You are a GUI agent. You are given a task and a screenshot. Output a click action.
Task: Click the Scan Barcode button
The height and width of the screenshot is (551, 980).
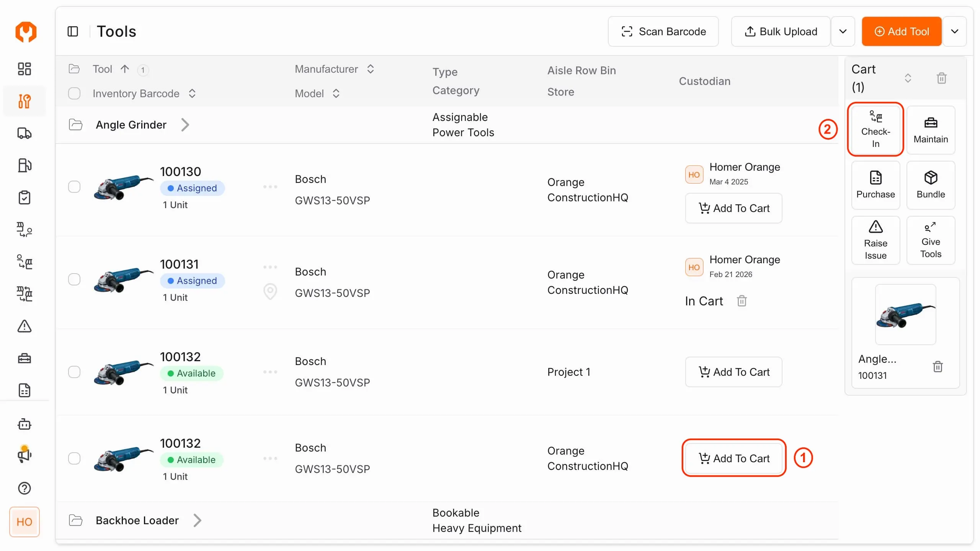coord(663,31)
